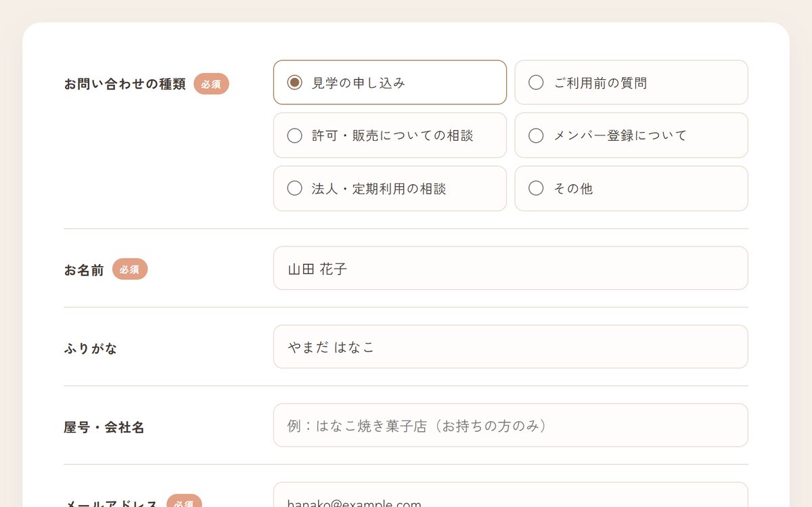812x507 pixels.
Task: Click the 必須 badge beside お問い合わせの種類
Action: coord(211,84)
